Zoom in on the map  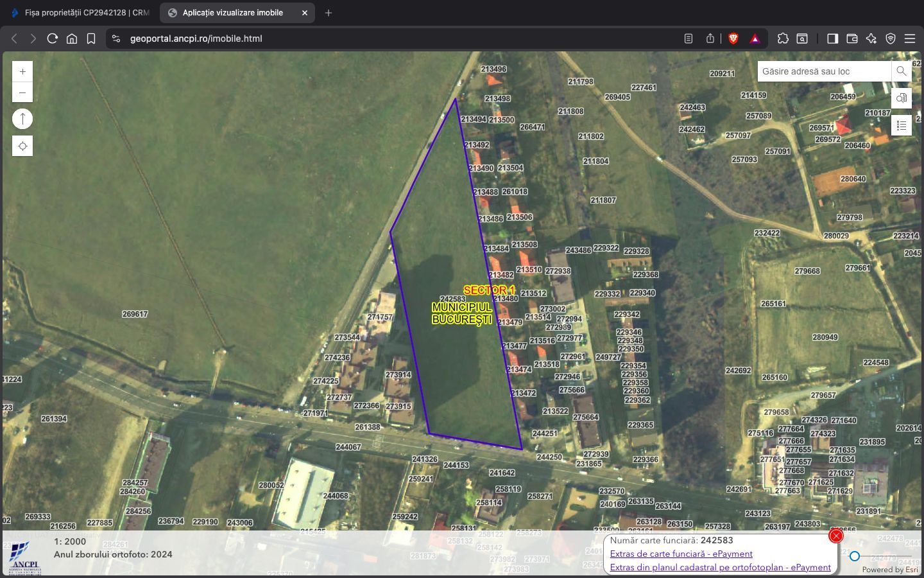(x=22, y=72)
